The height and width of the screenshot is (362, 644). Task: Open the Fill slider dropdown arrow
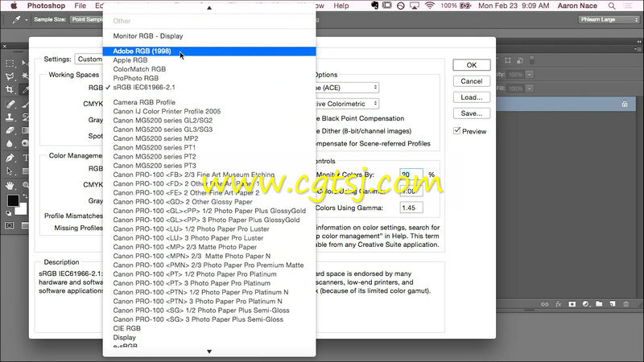(530, 88)
